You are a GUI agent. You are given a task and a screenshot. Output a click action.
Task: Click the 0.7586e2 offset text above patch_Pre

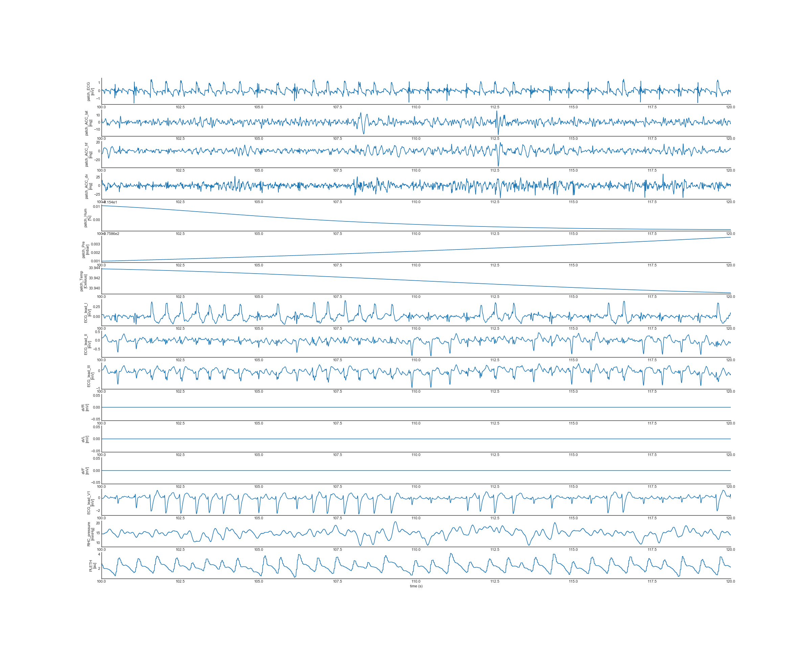tap(111, 234)
